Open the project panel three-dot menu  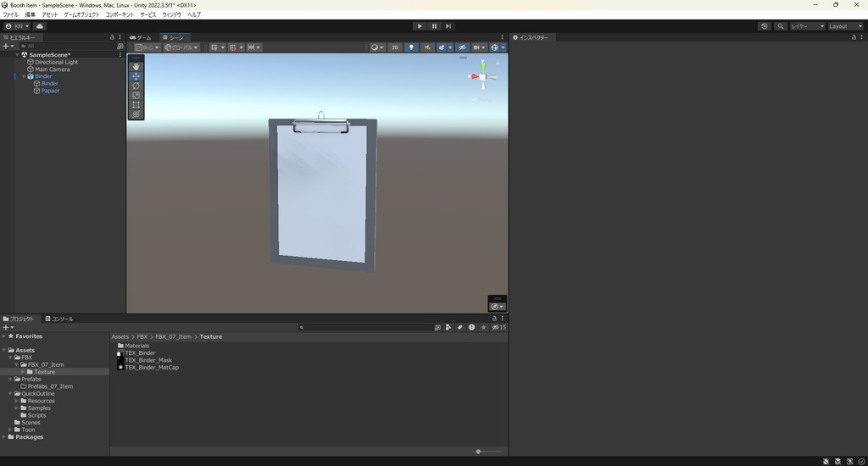[x=503, y=319]
